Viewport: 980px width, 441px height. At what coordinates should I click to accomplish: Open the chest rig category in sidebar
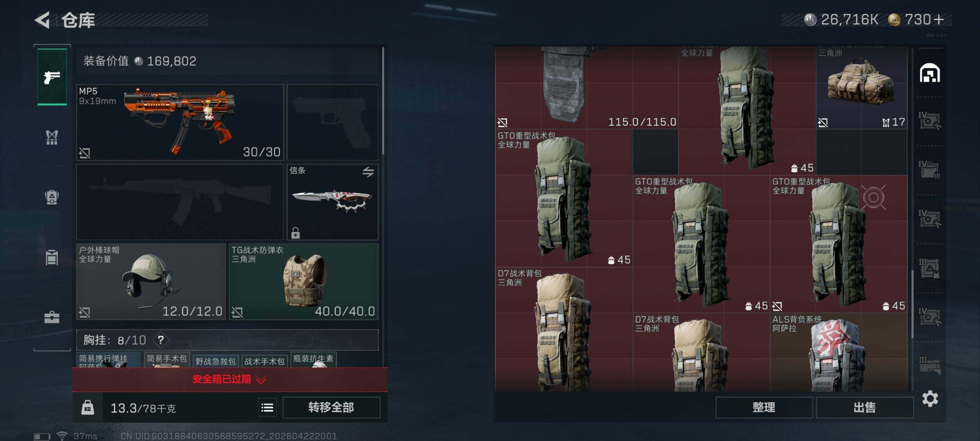coord(52,137)
